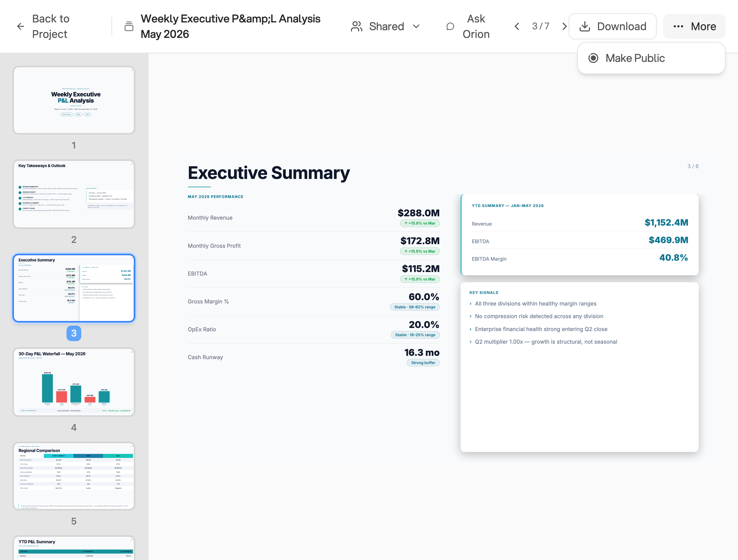Click the $469.9M YTD EBITDA value
Viewport: 738px width, 560px height.
point(668,240)
